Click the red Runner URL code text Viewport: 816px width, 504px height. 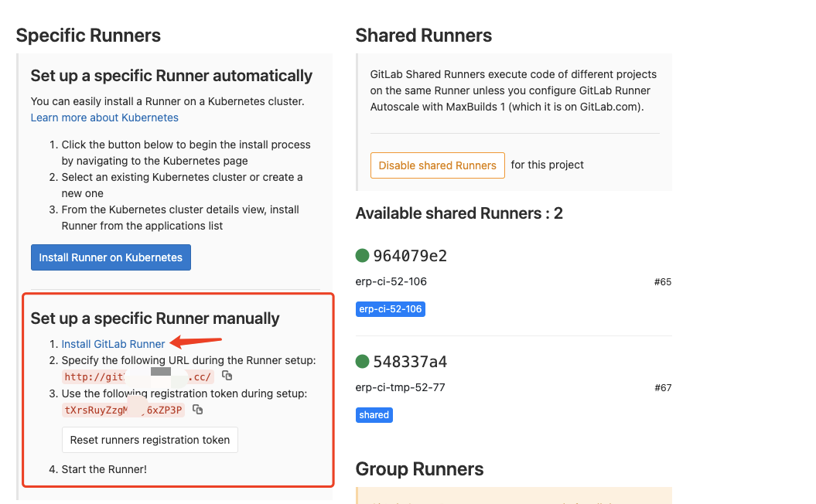coord(138,377)
